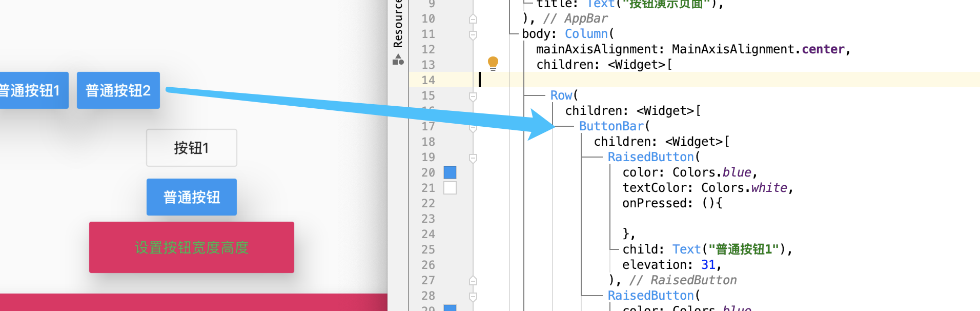980x311 pixels.
Task: Click line number 25 in gutter
Action: click(x=428, y=249)
